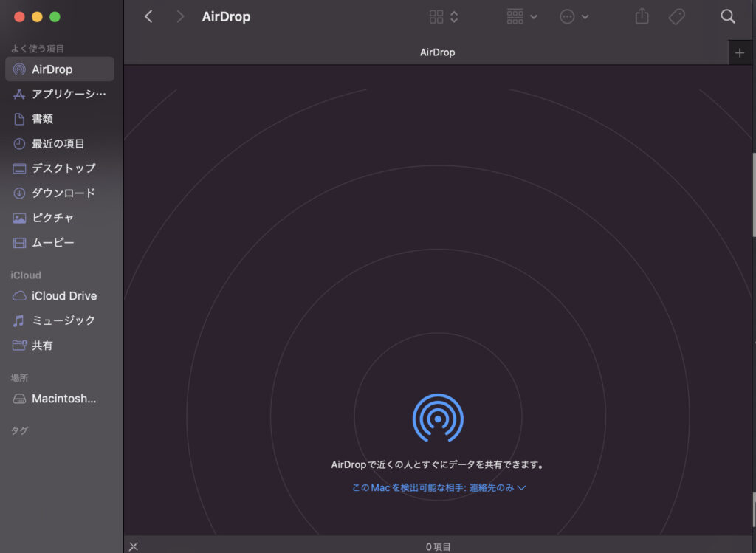This screenshot has height=553, width=756.
Task: Click the タグ section header
Action: 19,431
